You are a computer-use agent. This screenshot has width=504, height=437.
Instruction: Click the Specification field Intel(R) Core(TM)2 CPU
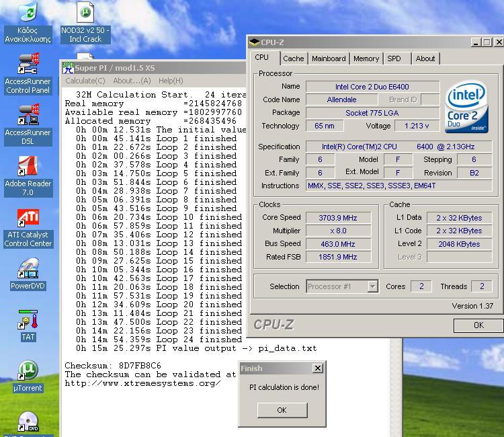[x=398, y=147]
